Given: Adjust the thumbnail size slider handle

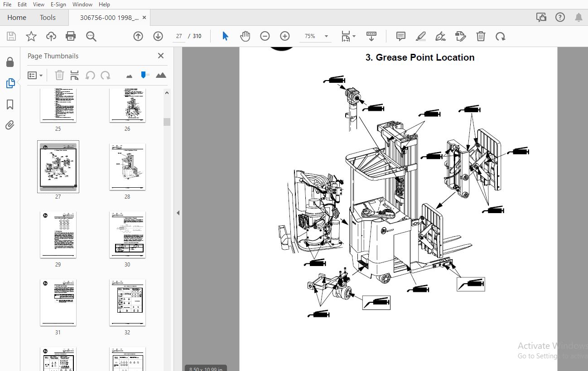Looking at the screenshot, I should [x=145, y=75].
